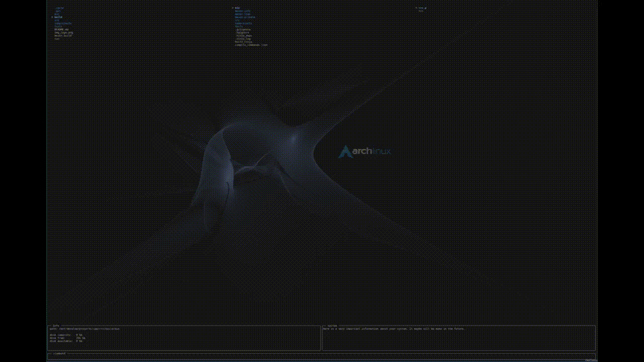Select the highlighted build directory entry

pyautogui.click(x=58, y=17)
